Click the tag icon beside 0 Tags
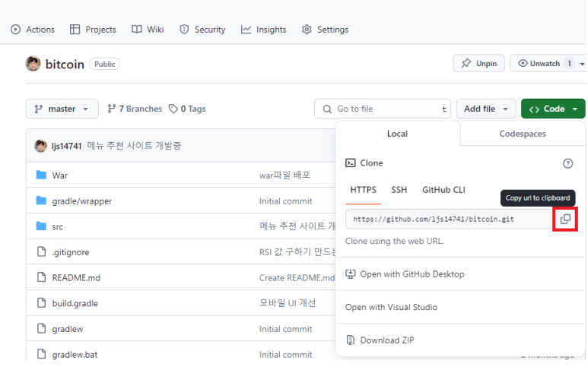588x370 pixels. (x=173, y=109)
